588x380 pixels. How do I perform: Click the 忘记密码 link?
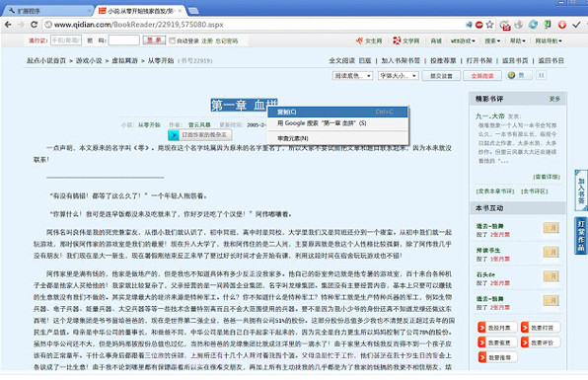click(x=227, y=40)
